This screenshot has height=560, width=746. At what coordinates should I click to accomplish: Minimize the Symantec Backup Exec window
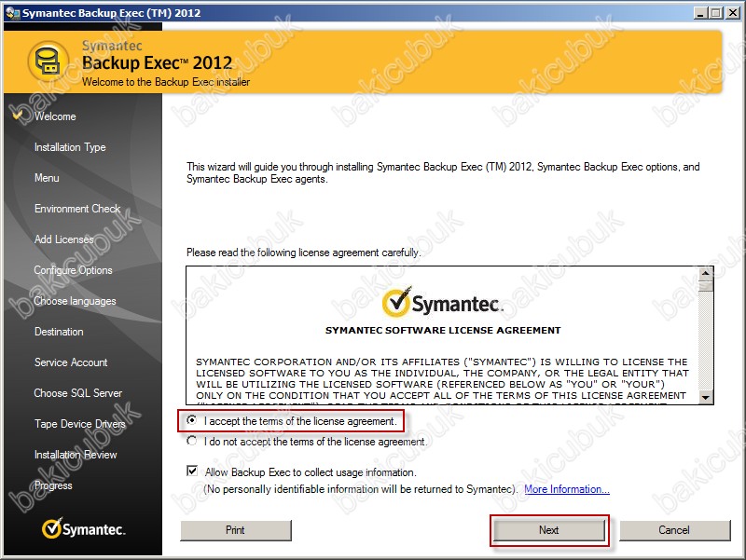tap(699, 13)
